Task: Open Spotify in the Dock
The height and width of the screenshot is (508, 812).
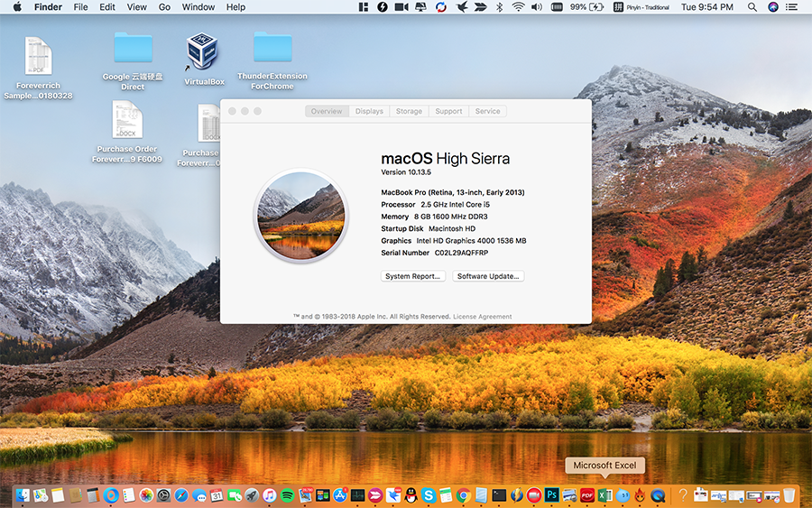Action: 287,495
